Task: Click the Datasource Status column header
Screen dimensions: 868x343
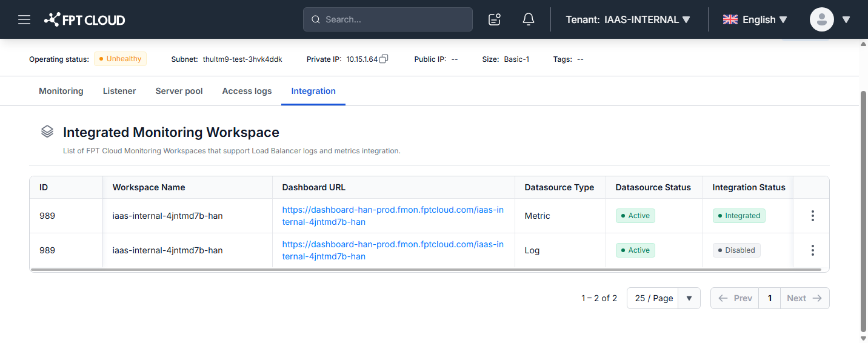Action: [x=653, y=187]
